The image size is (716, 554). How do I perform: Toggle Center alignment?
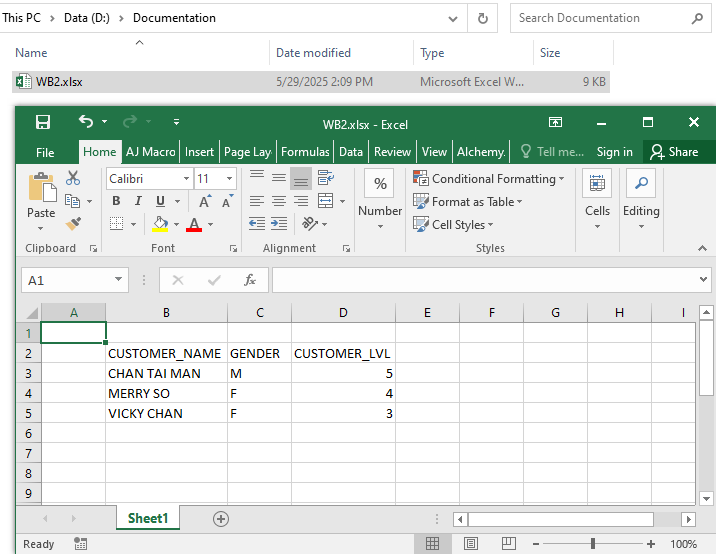coord(279,201)
